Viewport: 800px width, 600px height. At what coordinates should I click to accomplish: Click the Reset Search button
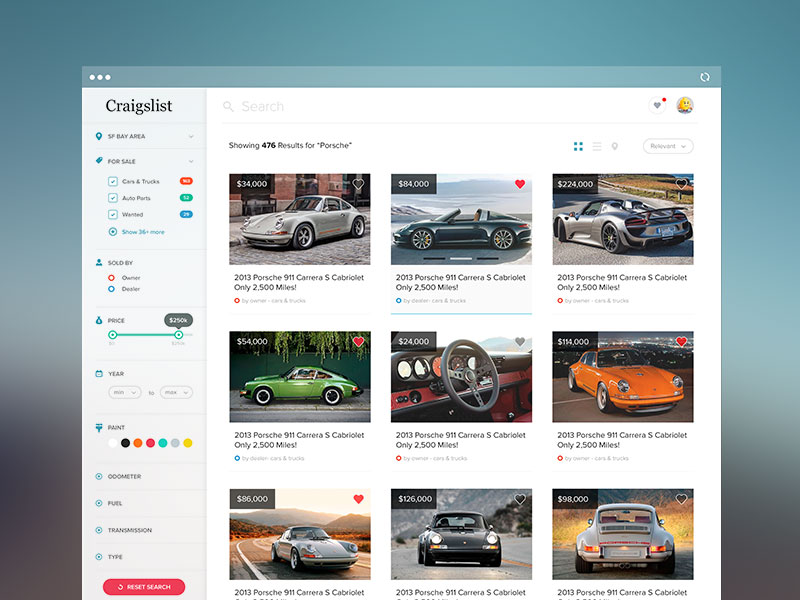[x=144, y=587]
